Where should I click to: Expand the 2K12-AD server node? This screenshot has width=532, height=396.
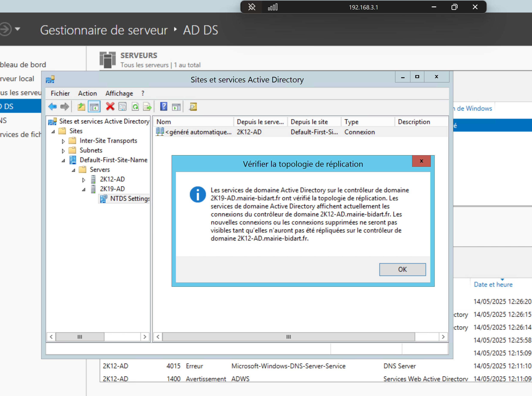84,180
